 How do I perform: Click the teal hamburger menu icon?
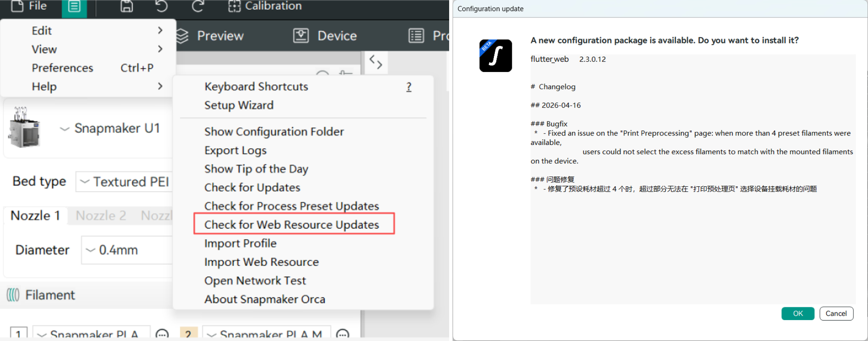click(x=74, y=7)
